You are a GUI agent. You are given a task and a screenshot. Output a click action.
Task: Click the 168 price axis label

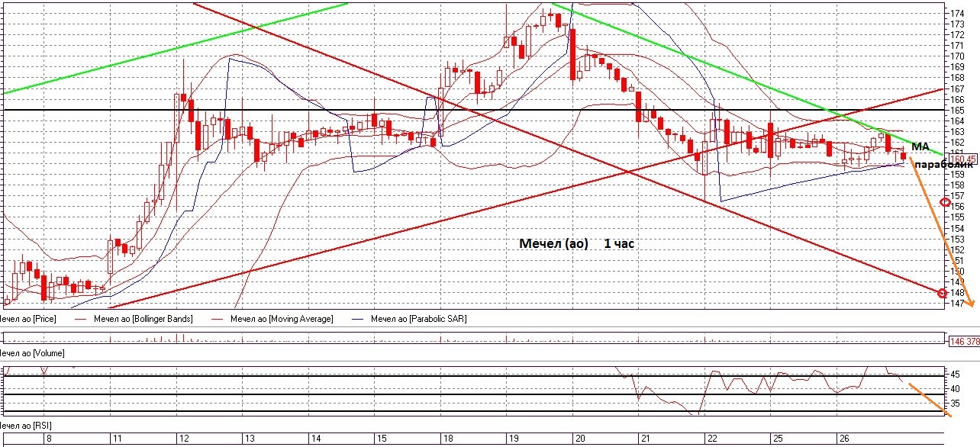pyautogui.click(x=958, y=77)
